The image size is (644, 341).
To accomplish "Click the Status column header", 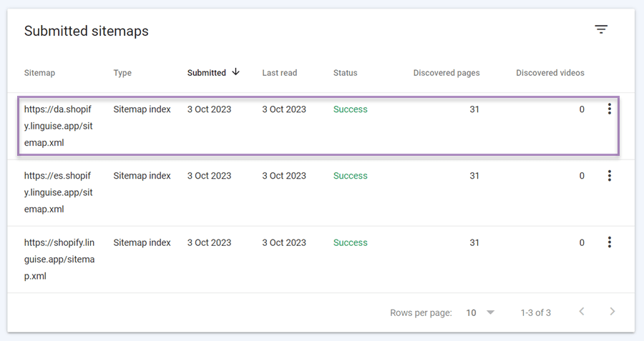I will coord(345,73).
